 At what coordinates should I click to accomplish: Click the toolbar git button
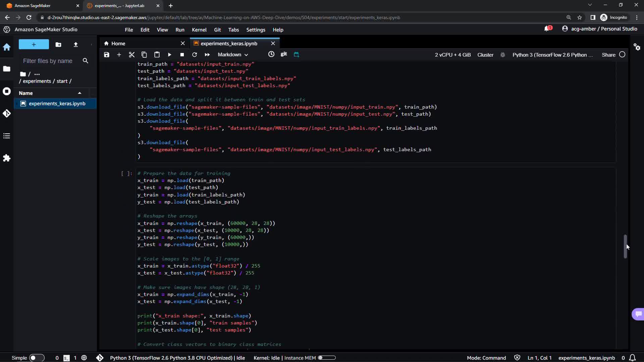coord(284,54)
